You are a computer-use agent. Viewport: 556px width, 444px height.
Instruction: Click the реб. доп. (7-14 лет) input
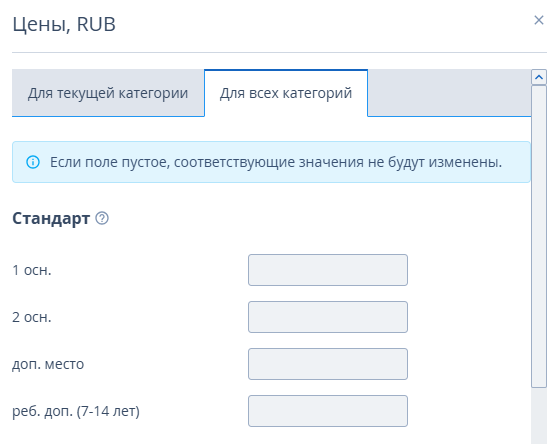pos(328,411)
